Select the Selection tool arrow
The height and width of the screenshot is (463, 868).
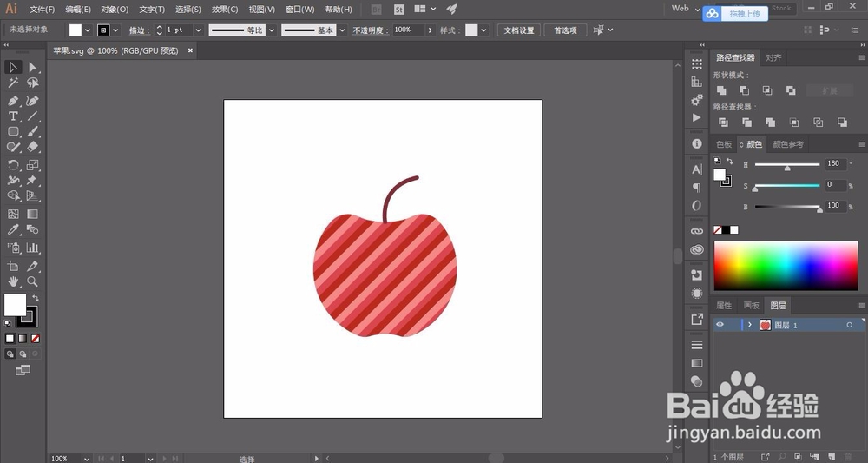click(x=13, y=68)
